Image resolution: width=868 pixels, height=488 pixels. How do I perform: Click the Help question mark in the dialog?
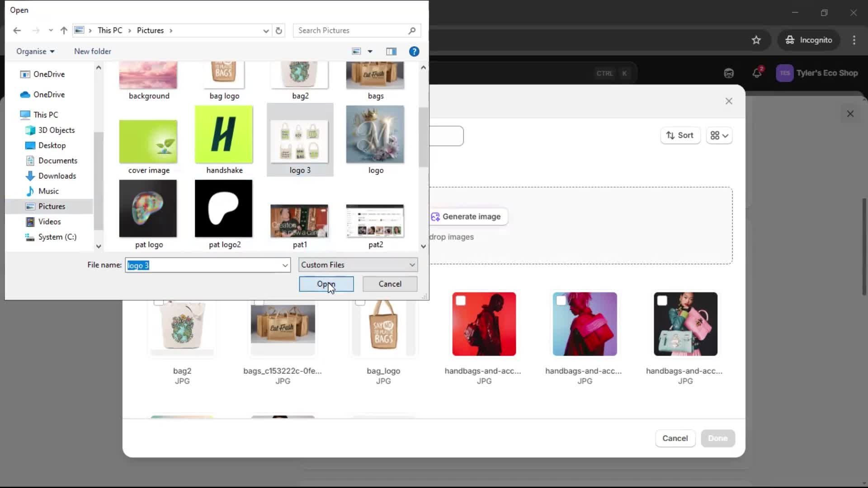[414, 51]
